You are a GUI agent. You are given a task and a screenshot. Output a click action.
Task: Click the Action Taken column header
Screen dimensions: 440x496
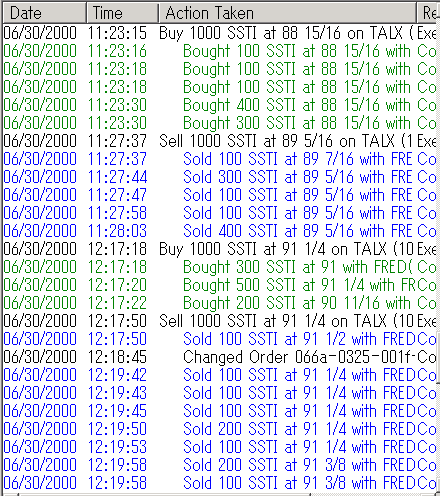pos(287,13)
